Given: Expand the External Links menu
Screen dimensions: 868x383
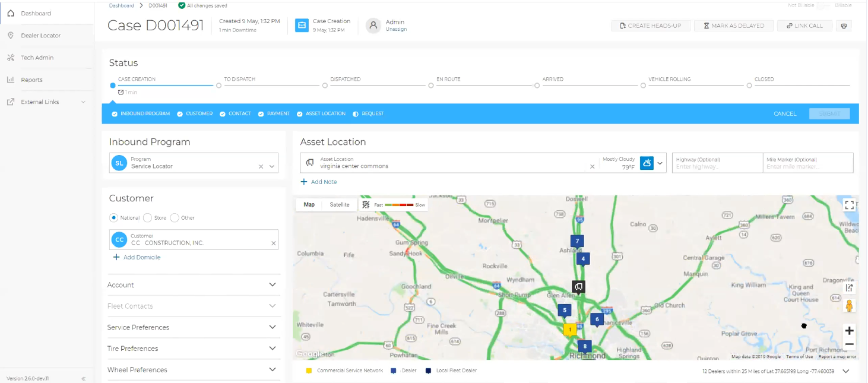Looking at the screenshot, I should coord(83,102).
